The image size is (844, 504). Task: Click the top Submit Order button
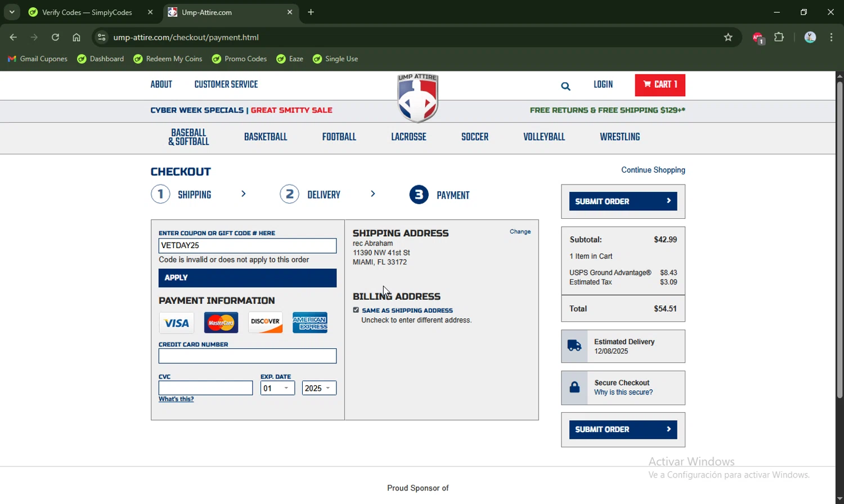623,201
